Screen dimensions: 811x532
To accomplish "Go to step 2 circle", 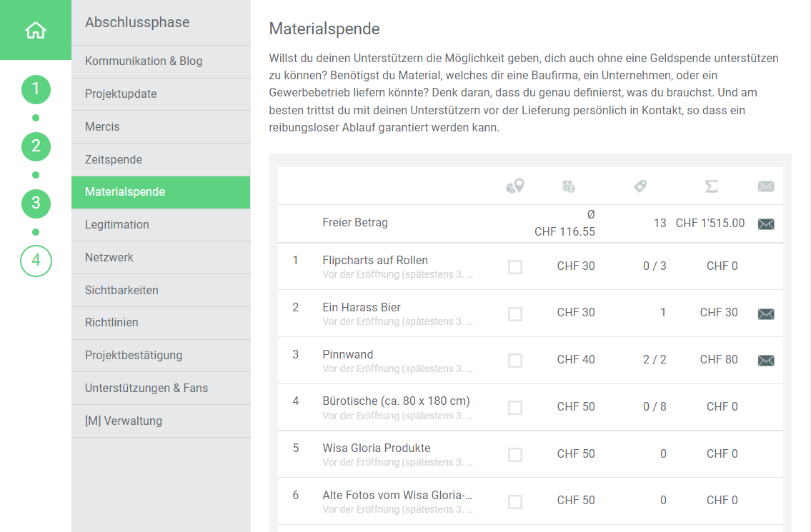I will pyautogui.click(x=36, y=147).
